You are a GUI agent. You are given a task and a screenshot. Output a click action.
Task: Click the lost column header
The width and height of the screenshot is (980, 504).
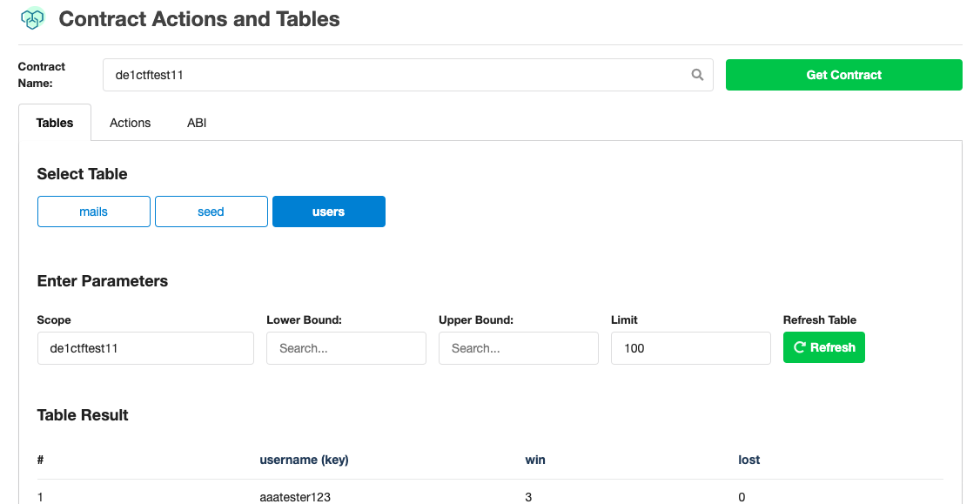(748, 460)
